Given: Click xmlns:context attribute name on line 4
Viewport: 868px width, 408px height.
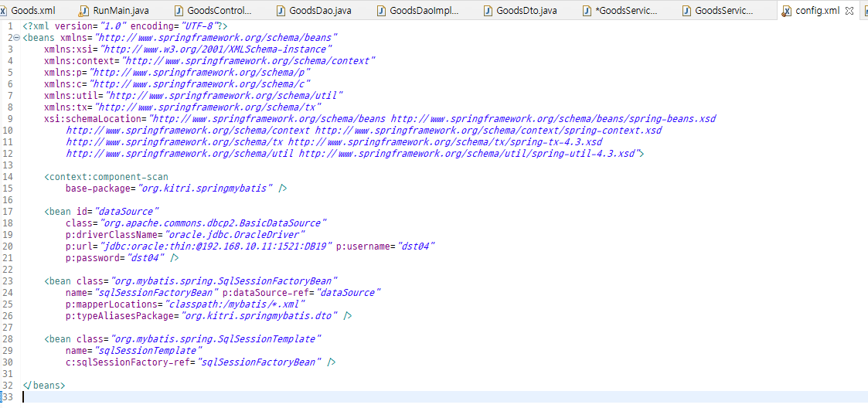Looking at the screenshot, I should (79, 62).
